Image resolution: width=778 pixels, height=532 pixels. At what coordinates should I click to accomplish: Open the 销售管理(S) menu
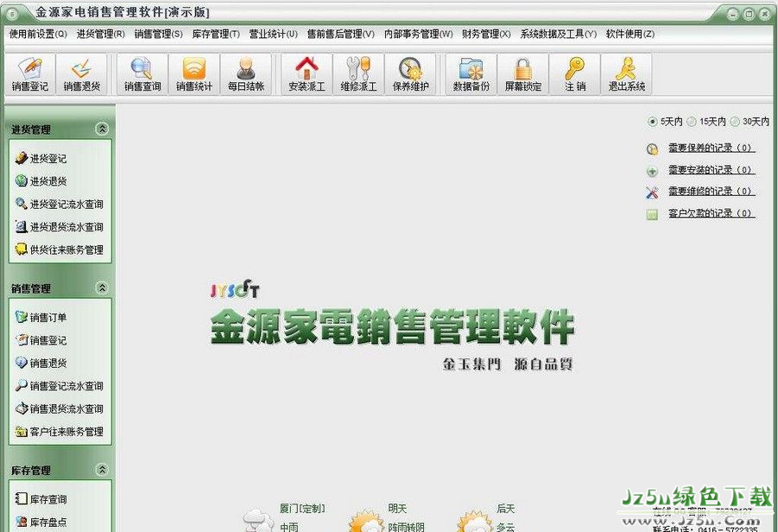point(159,34)
